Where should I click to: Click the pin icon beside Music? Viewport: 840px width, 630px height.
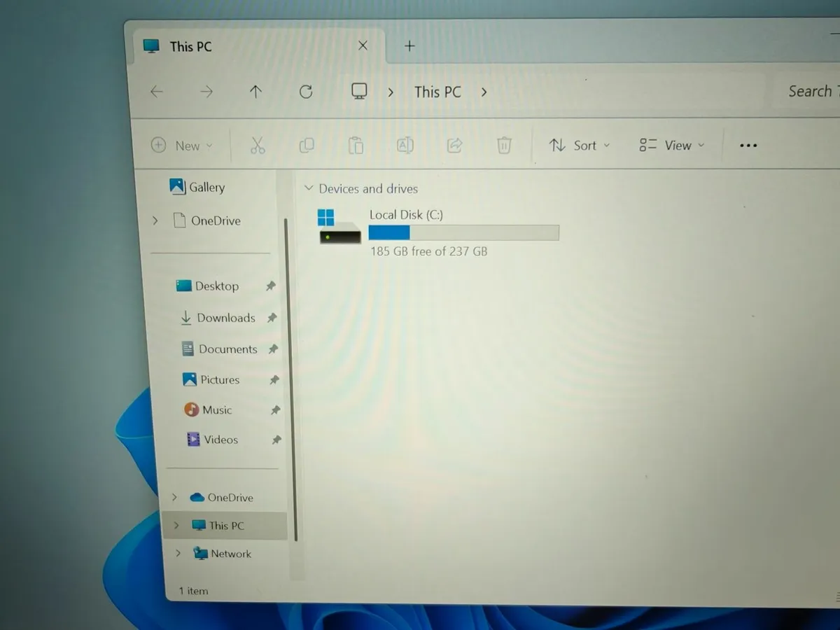[x=275, y=410]
